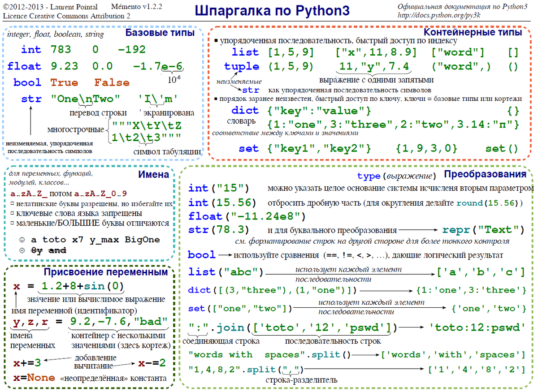Click "Licence Creative Commons Attribution 2" line
The height and width of the screenshot is (392, 538).
click(x=66, y=16)
